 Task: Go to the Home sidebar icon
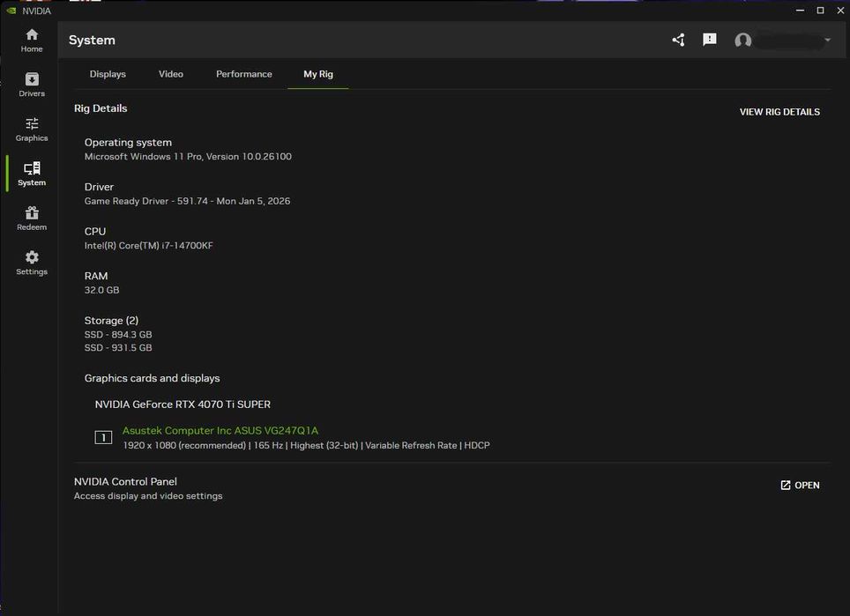click(32, 41)
